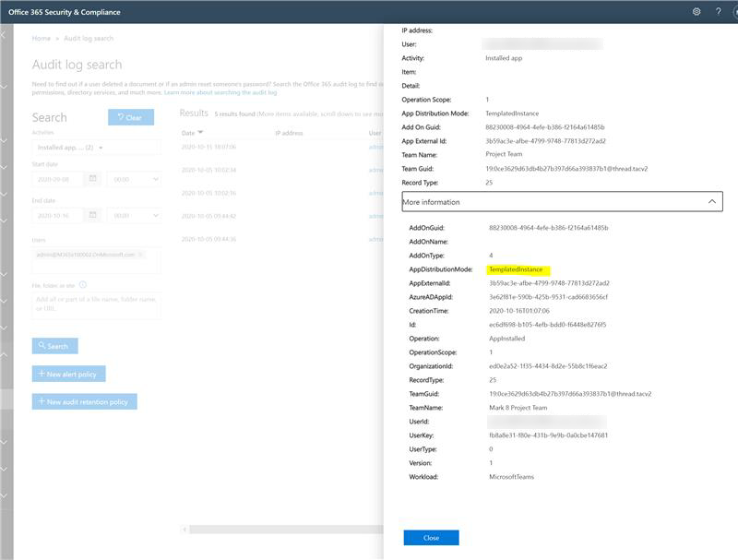
Task: Open the Start date time dropdown
Action: [x=135, y=179]
